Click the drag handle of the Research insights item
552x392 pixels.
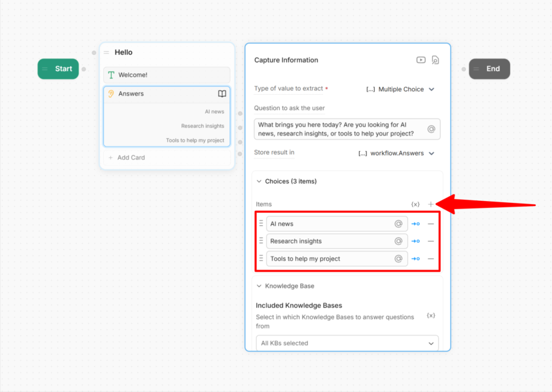pyautogui.click(x=261, y=241)
